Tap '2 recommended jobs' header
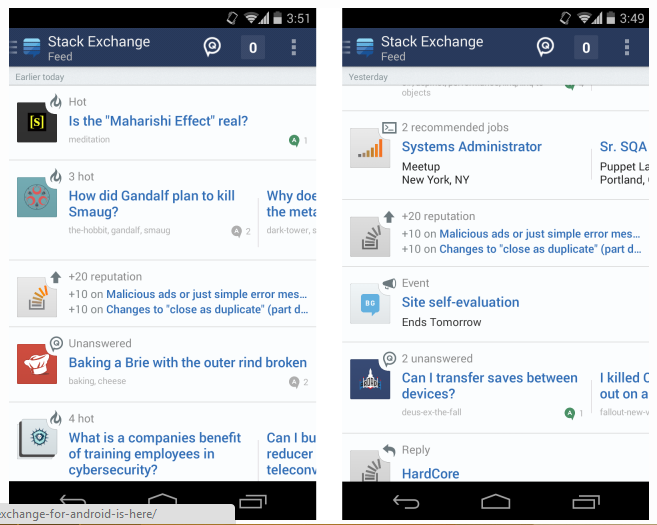This screenshot has width=657, height=525. [455, 127]
